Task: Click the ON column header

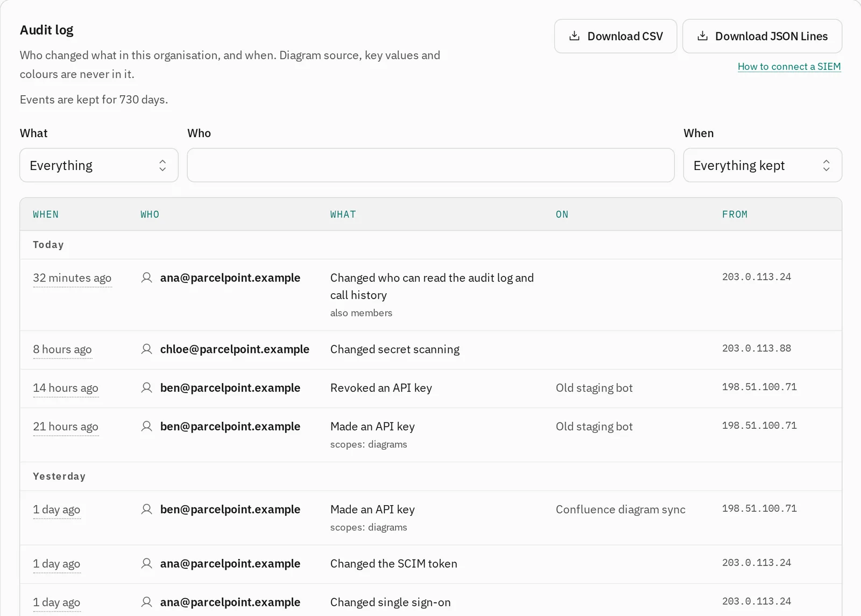Action: pos(562,215)
